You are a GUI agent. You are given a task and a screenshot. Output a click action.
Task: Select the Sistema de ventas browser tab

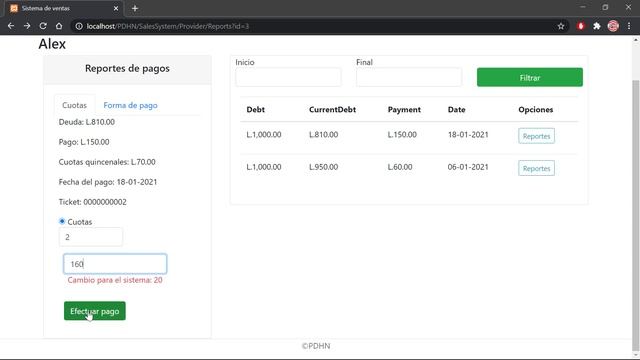(64, 8)
